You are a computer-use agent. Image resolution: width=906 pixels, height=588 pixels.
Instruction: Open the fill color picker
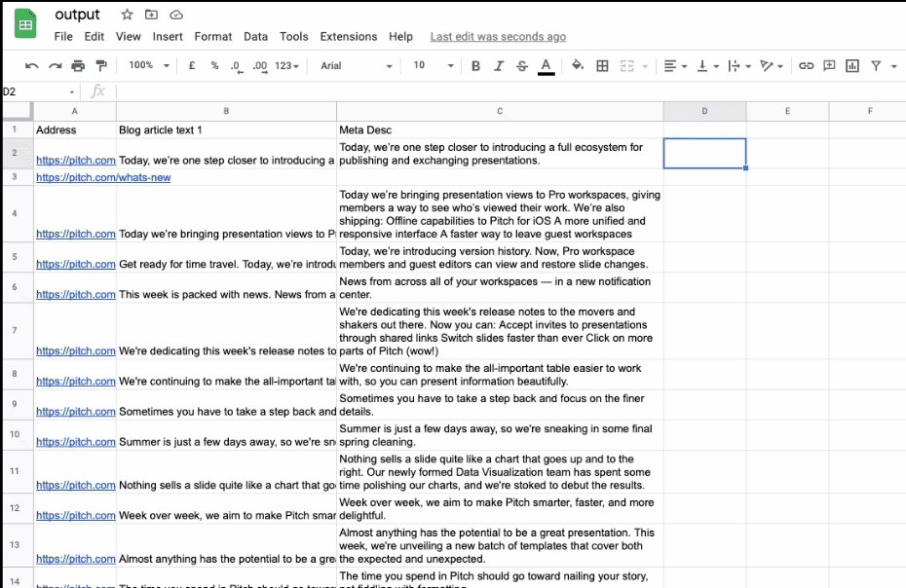[578, 65]
